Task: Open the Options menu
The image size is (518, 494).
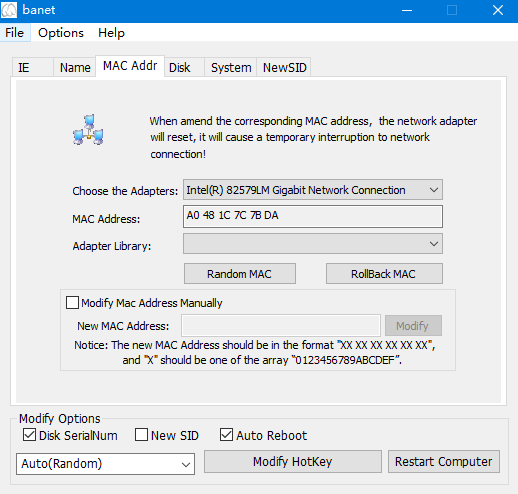Action: tap(61, 33)
